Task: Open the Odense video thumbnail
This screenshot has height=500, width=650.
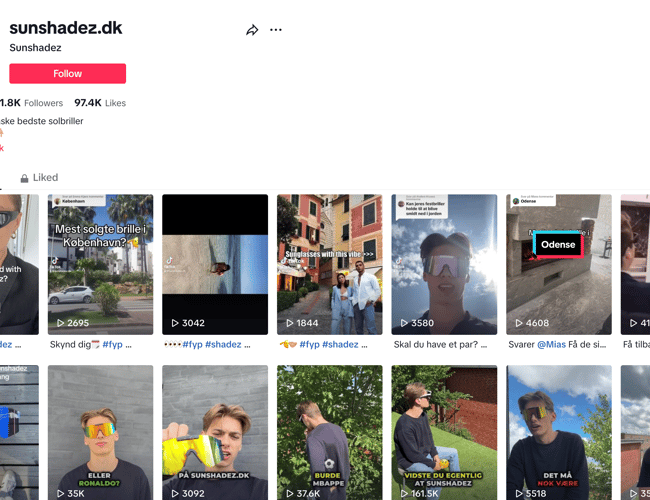Action: [x=559, y=265]
